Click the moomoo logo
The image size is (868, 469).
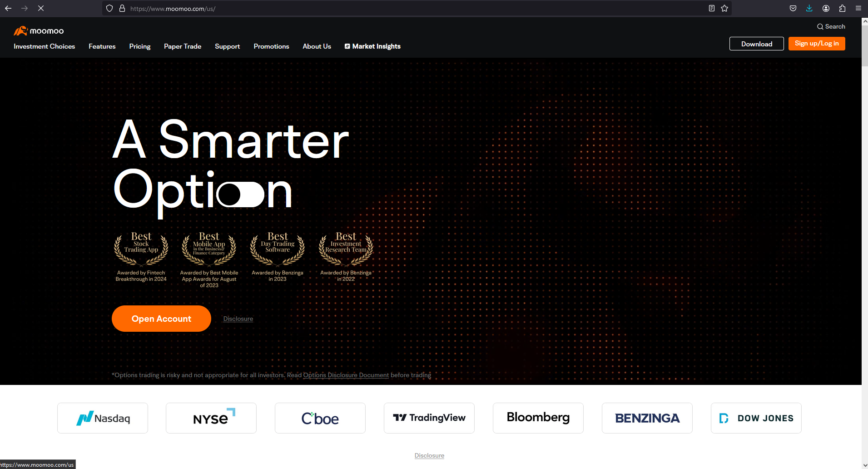[39, 30]
